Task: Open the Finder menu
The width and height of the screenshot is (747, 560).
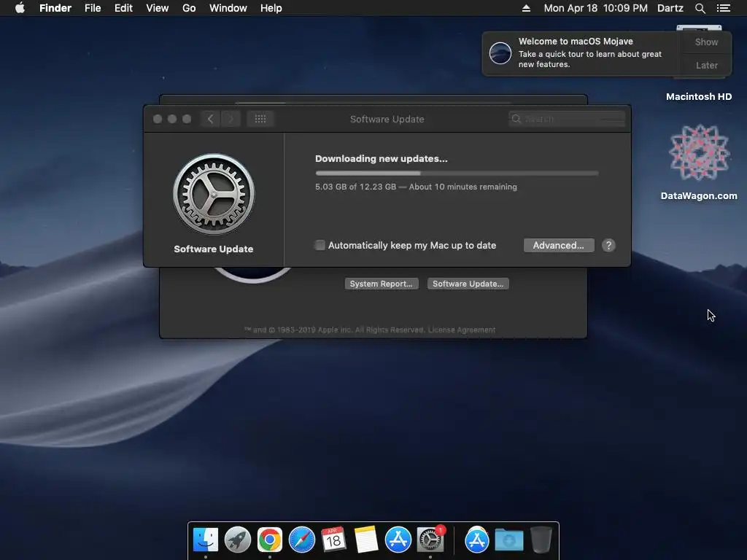Action: pos(55,8)
